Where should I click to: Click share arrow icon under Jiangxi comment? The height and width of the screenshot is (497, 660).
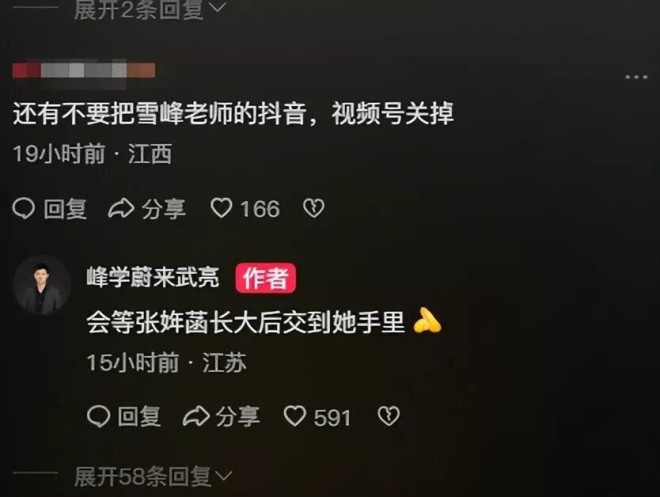(x=121, y=208)
